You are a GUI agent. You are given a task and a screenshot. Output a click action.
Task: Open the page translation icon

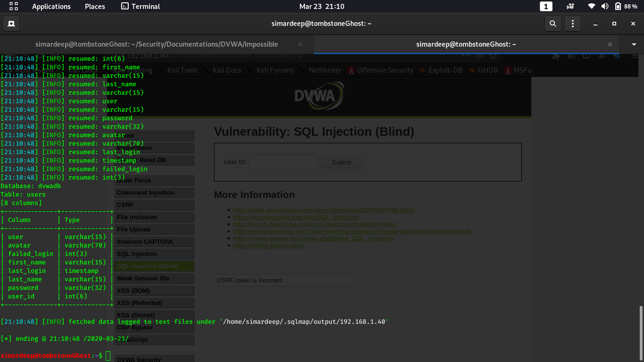(616, 56)
